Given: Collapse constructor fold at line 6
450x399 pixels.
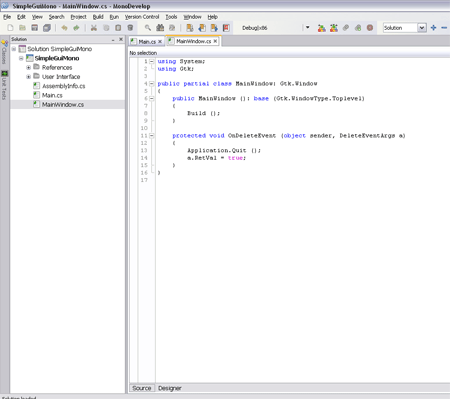Looking at the screenshot, I should pos(151,98).
